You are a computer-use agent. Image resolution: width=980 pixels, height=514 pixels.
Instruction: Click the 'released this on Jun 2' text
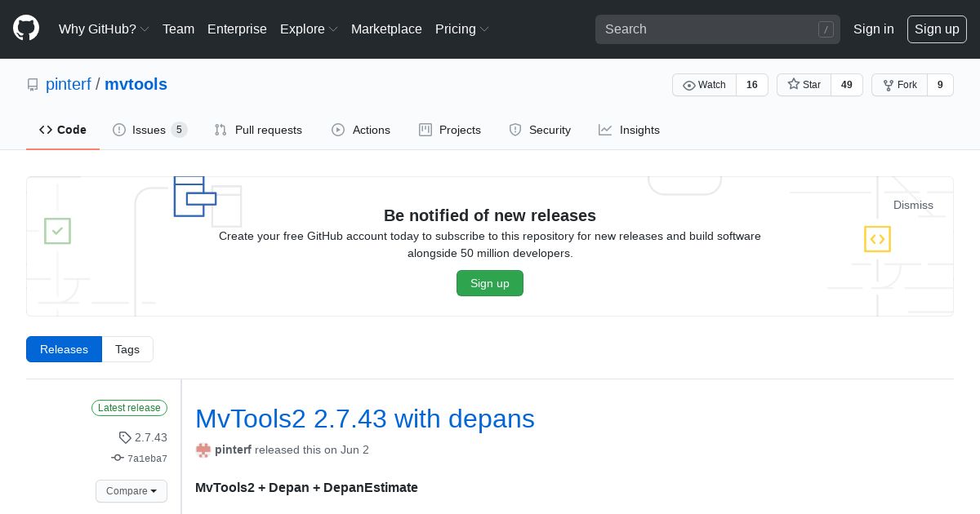tap(312, 450)
